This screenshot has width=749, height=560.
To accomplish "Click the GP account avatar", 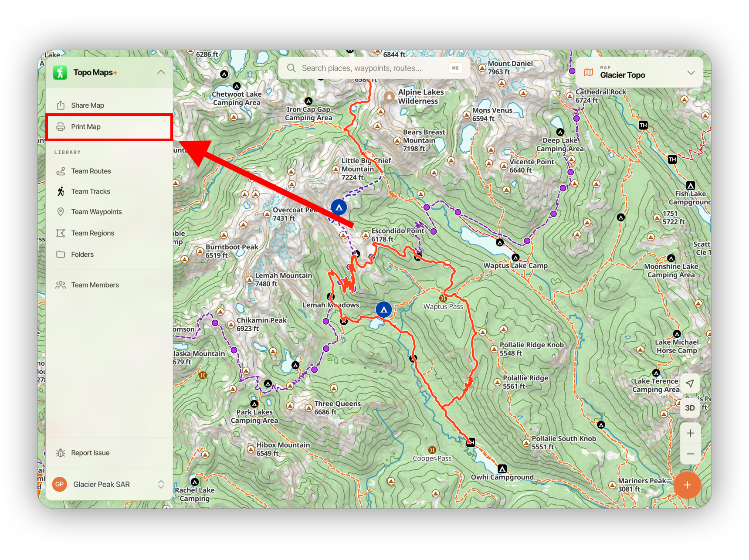I will [60, 484].
